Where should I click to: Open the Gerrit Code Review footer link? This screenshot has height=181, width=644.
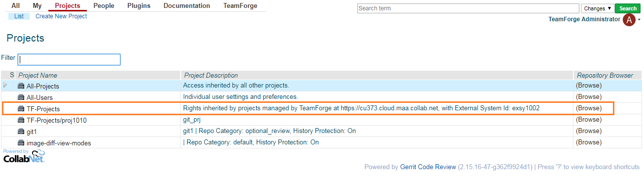(428, 167)
